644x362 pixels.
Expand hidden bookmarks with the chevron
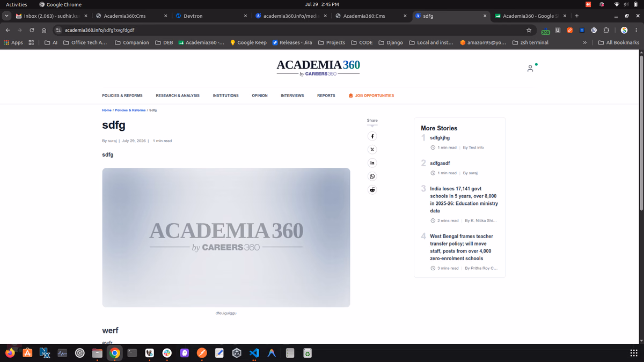point(584,42)
